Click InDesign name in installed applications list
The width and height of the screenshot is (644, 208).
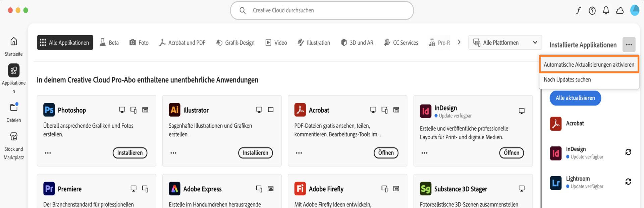pos(576,149)
